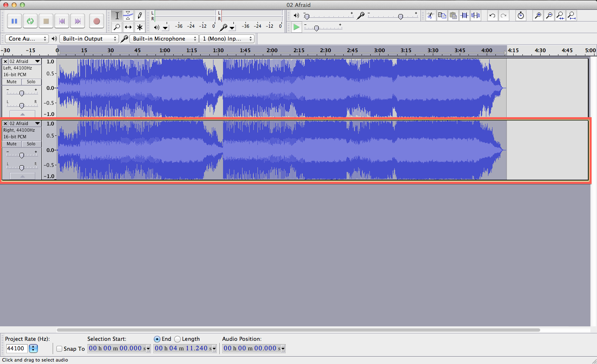Click the Fit Project in Window icon
Image resolution: width=597 pixels, height=364 pixels.
tap(571, 15)
